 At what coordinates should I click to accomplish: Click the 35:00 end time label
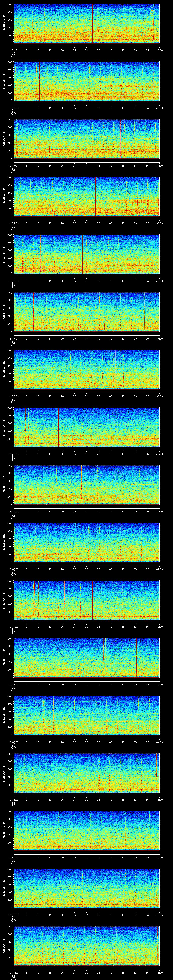[x=159, y=223]
